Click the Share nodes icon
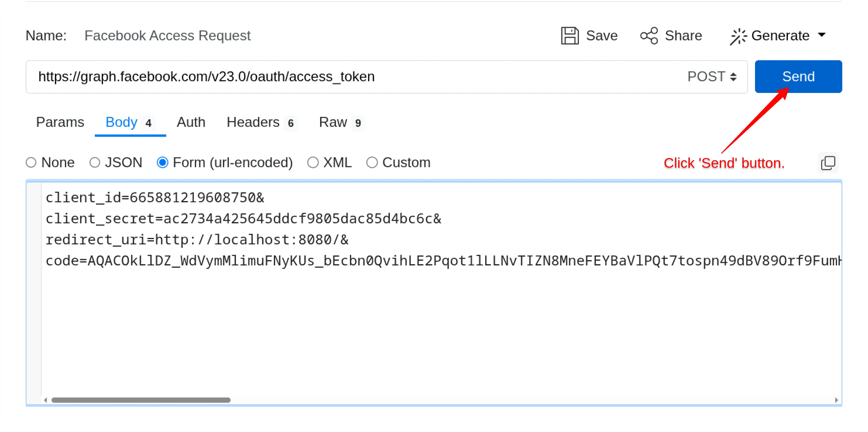The height and width of the screenshot is (432, 868). coord(649,36)
